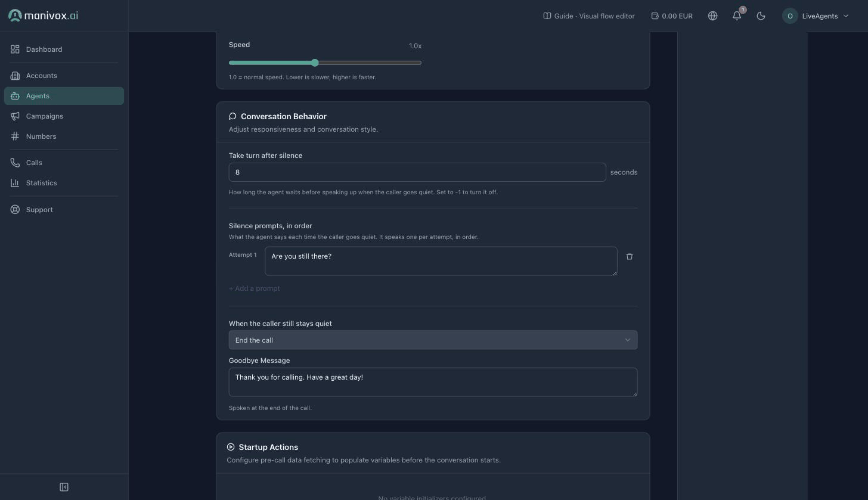Open the notifications bell
Screen dimensions: 868x500
click(x=737, y=16)
